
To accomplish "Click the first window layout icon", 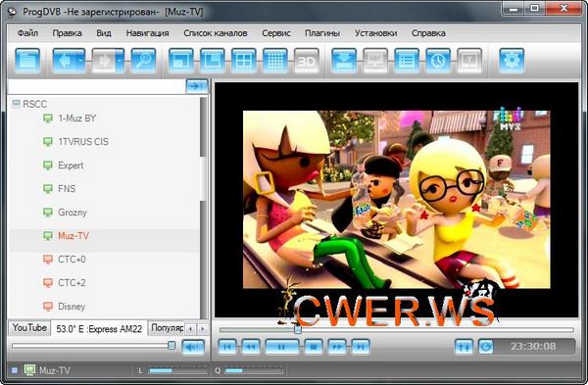I will 181,61.
